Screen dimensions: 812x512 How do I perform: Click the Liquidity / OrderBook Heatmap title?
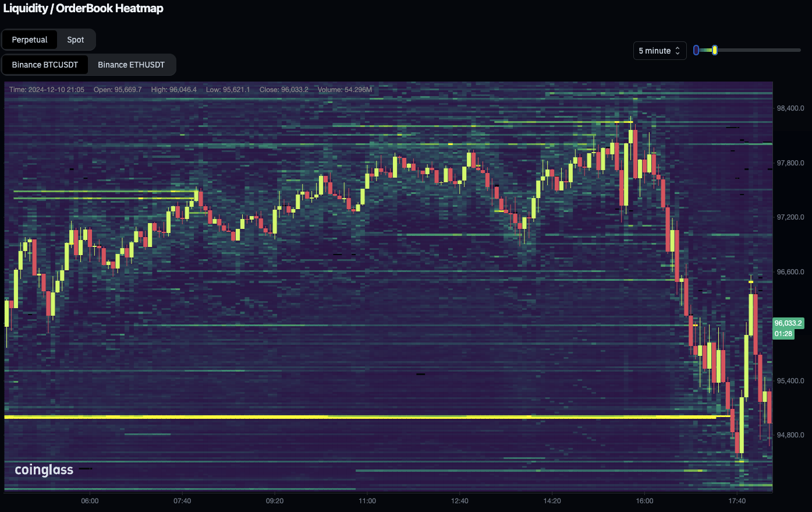[83, 9]
